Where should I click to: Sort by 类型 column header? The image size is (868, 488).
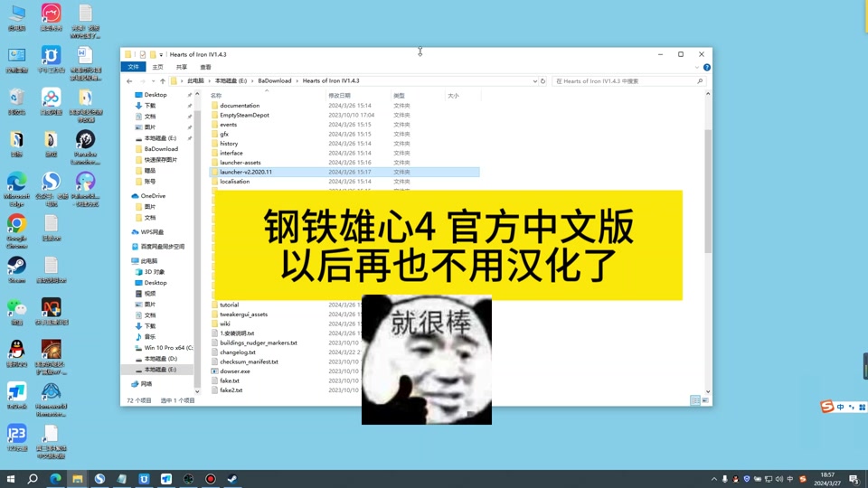[399, 96]
